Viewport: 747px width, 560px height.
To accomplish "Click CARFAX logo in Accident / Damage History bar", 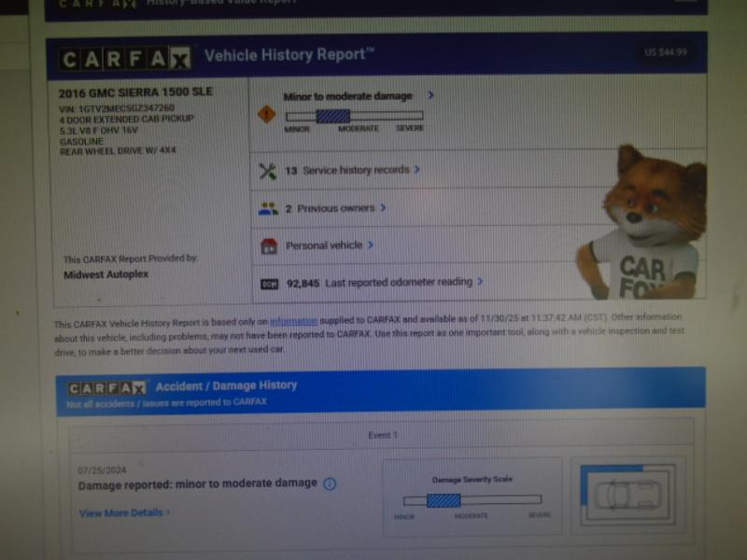I will 106,386.
